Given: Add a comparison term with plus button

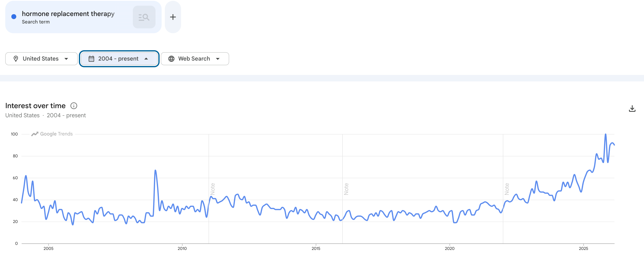Looking at the screenshot, I should (173, 17).
